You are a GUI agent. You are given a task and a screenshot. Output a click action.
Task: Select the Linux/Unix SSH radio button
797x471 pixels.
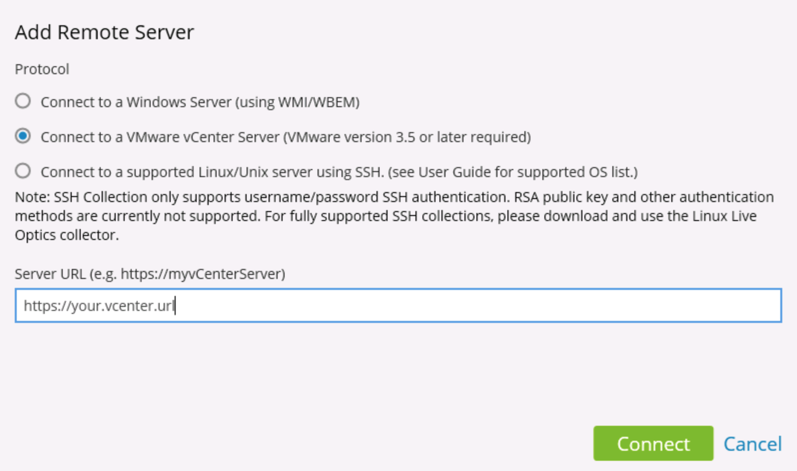point(22,171)
